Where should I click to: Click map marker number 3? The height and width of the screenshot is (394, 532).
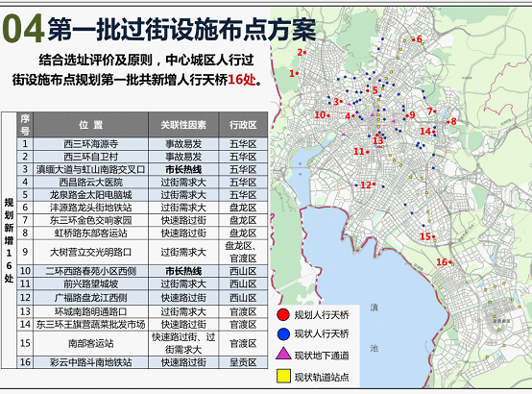point(336,102)
